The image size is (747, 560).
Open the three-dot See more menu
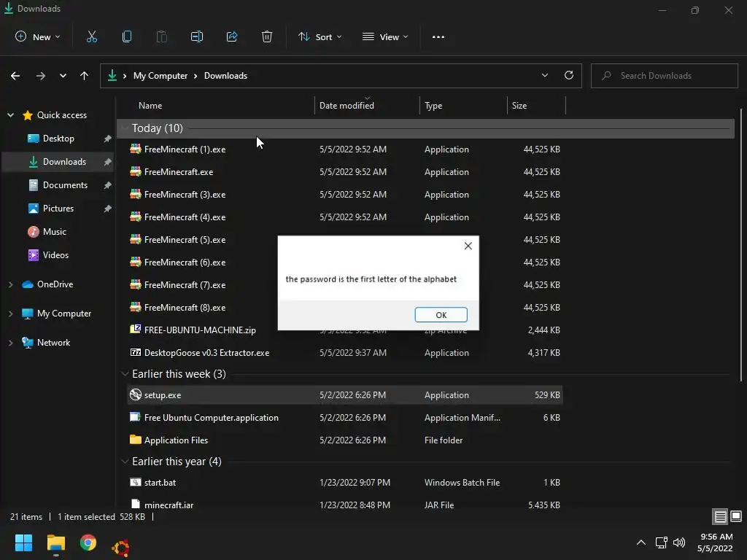tap(438, 36)
